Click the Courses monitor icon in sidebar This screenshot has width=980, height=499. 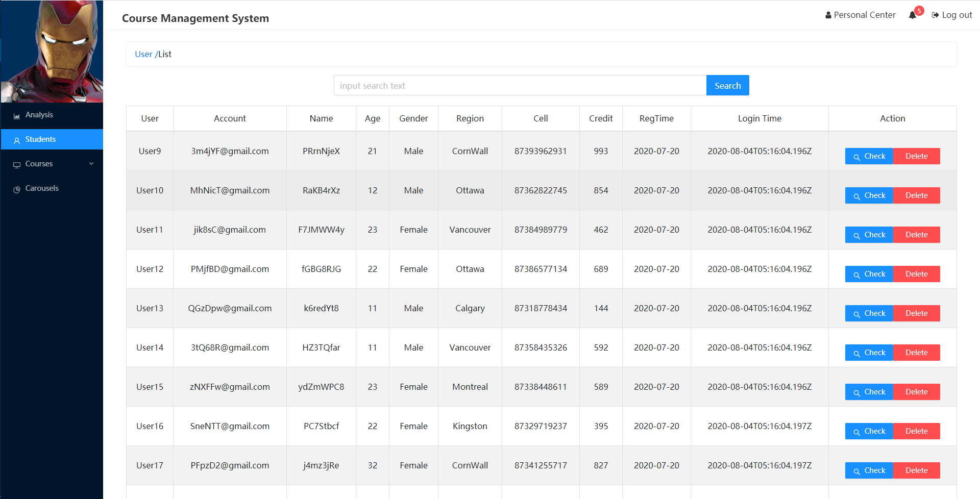coord(17,165)
